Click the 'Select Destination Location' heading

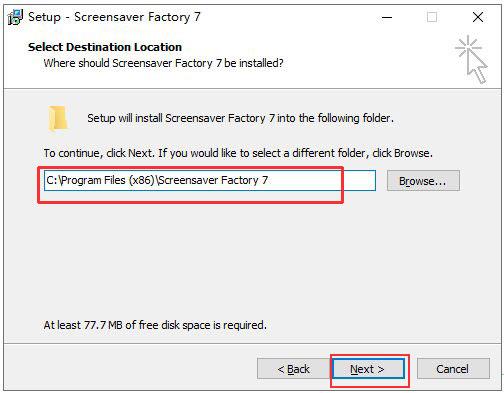click(x=105, y=47)
